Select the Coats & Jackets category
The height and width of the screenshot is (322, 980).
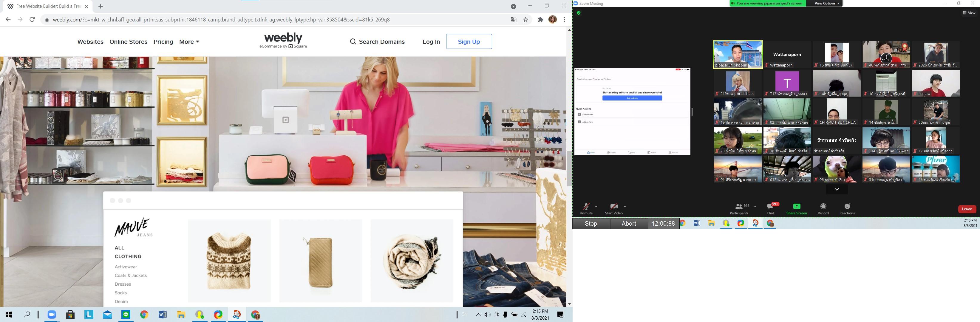pos(131,275)
